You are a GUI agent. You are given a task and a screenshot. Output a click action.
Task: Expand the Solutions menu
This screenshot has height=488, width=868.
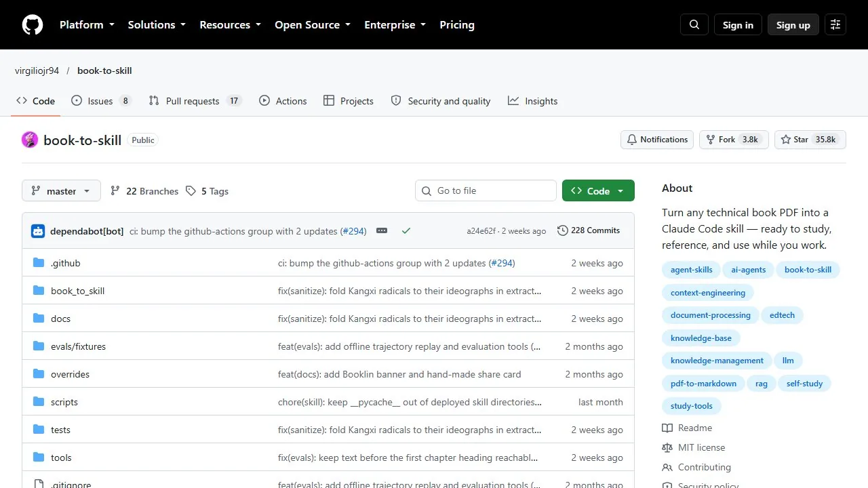(157, 24)
